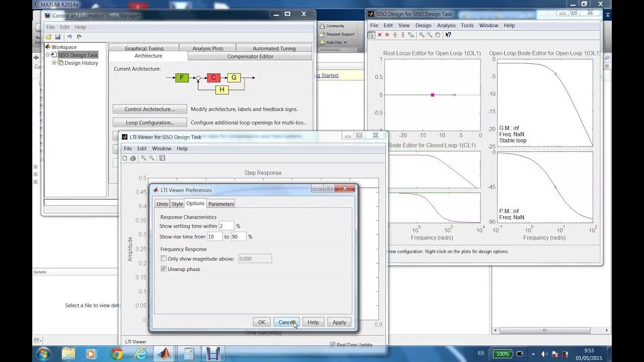Viewport: 644px width, 362px height.
Task: New LTI Viewer icon in LTI Viewer toolbar
Action: click(125, 158)
